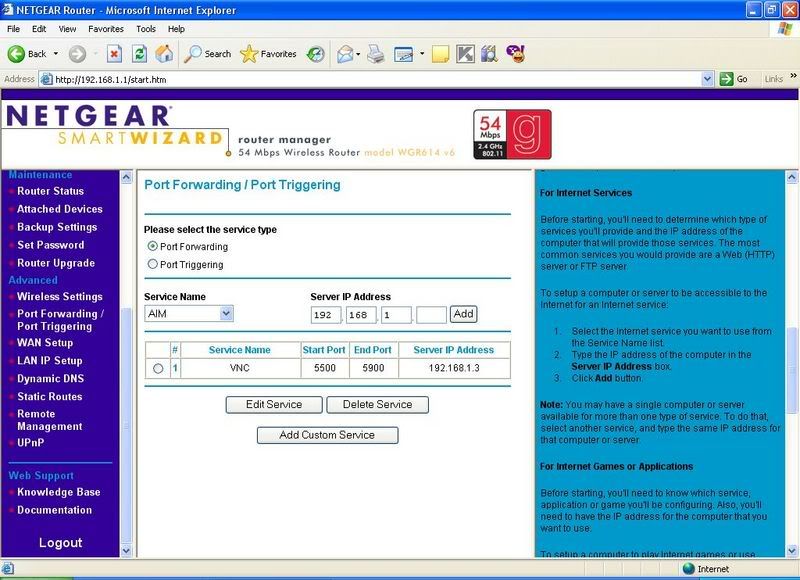Open Attached Devices in sidebar

[60, 209]
